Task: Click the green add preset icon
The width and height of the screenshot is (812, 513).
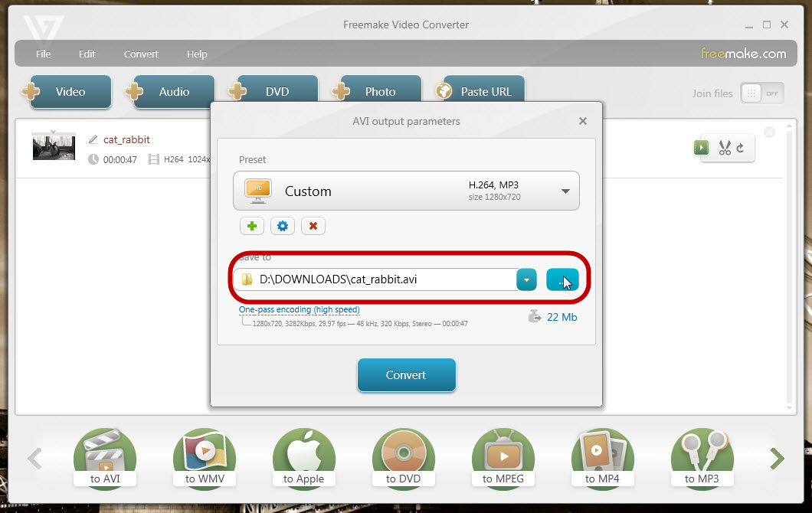Action: (252, 226)
